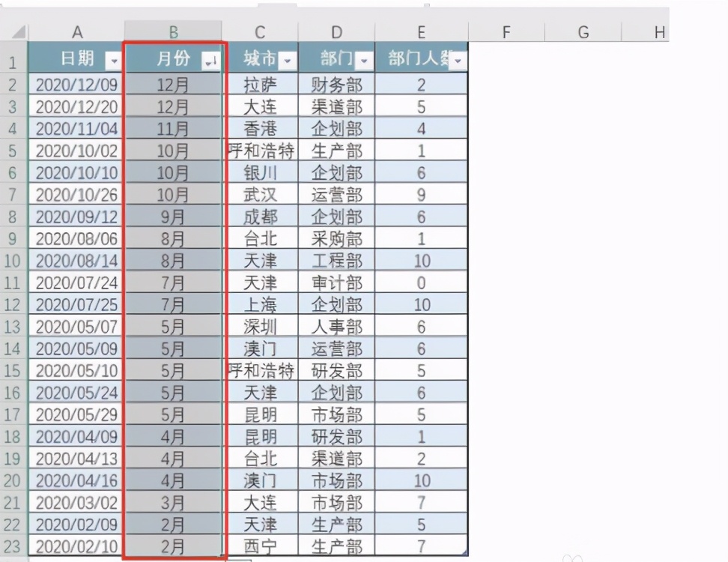Click cell with date 2020/12/09
728x562 pixels.
click(76, 85)
